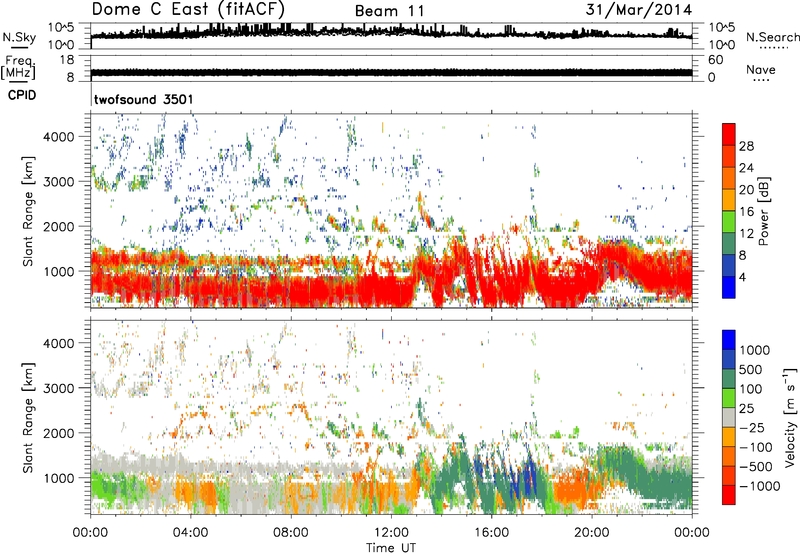Click the "Nave" legend label
The width and height of the screenshot is (800, 554).
click(x=761, y=69)
